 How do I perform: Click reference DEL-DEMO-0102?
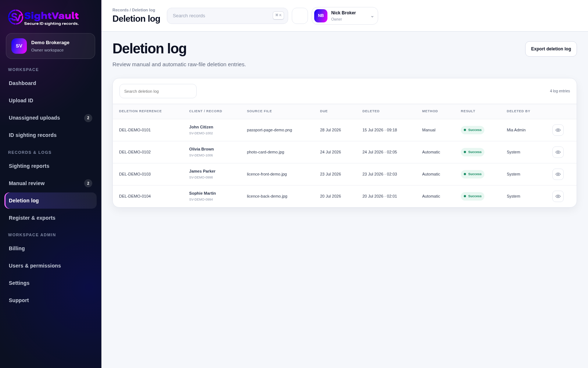tap(135, 152)
